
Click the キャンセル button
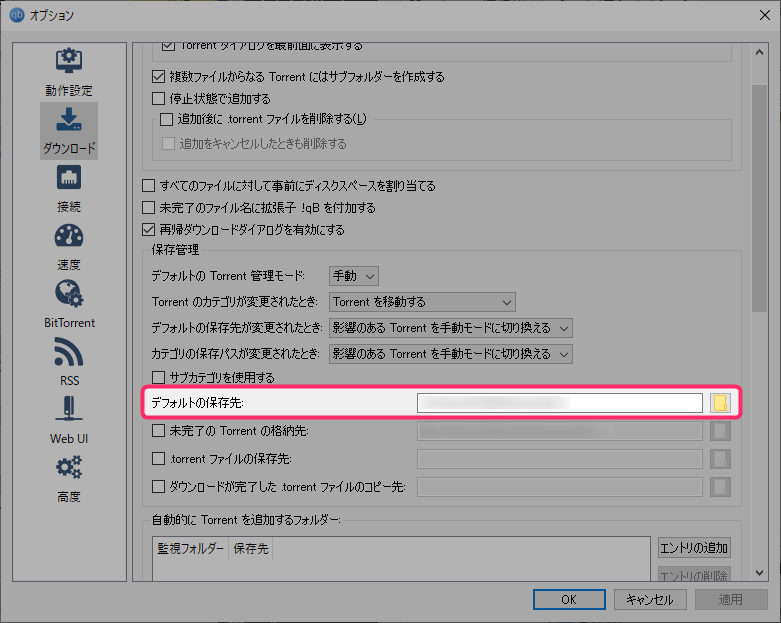tap(650, 600)
